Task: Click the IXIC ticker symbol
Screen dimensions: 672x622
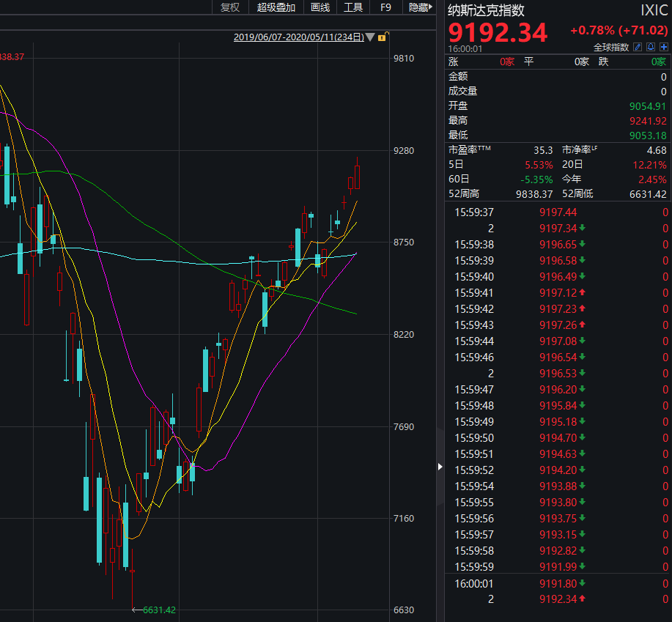Action: coord(654,10)
